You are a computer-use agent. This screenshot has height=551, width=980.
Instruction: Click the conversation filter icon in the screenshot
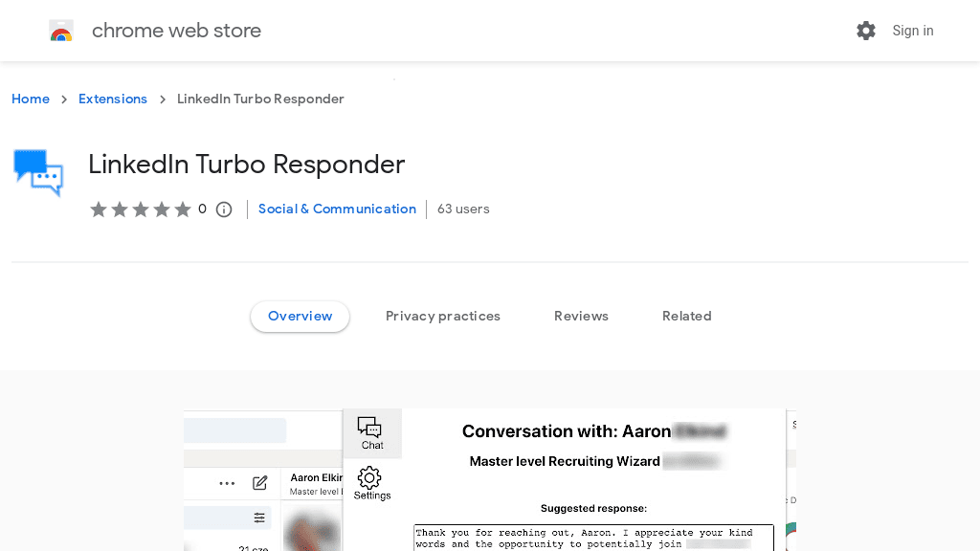pyautogui.click(x=258, y=518)
